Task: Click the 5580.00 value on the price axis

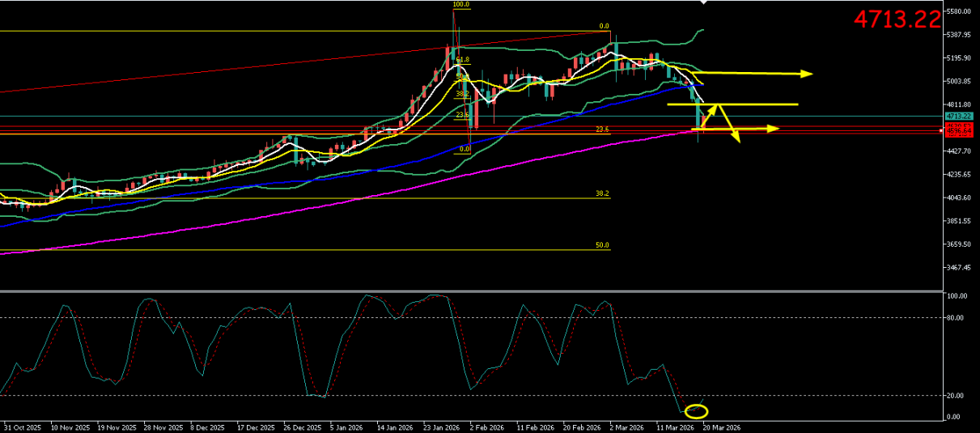Action: 958,11
